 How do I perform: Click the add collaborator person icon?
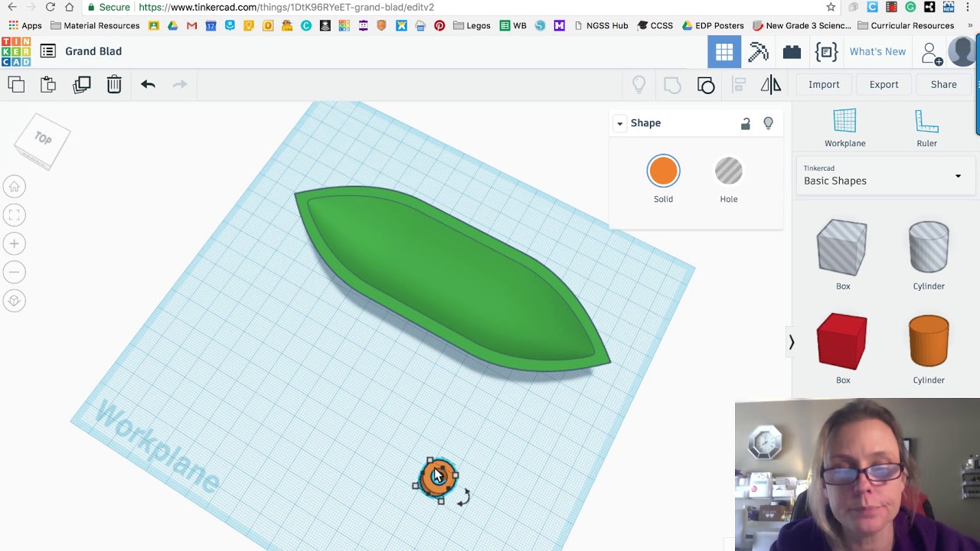(932, 53)
